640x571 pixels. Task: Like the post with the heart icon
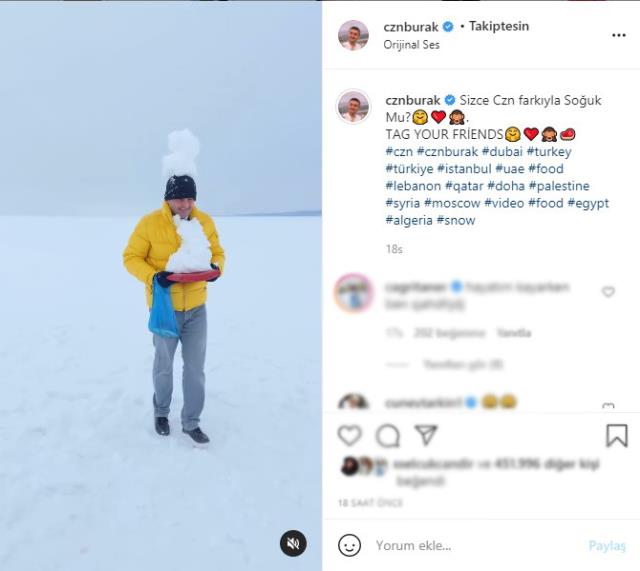pyautogui.click(x=349, y=435)
